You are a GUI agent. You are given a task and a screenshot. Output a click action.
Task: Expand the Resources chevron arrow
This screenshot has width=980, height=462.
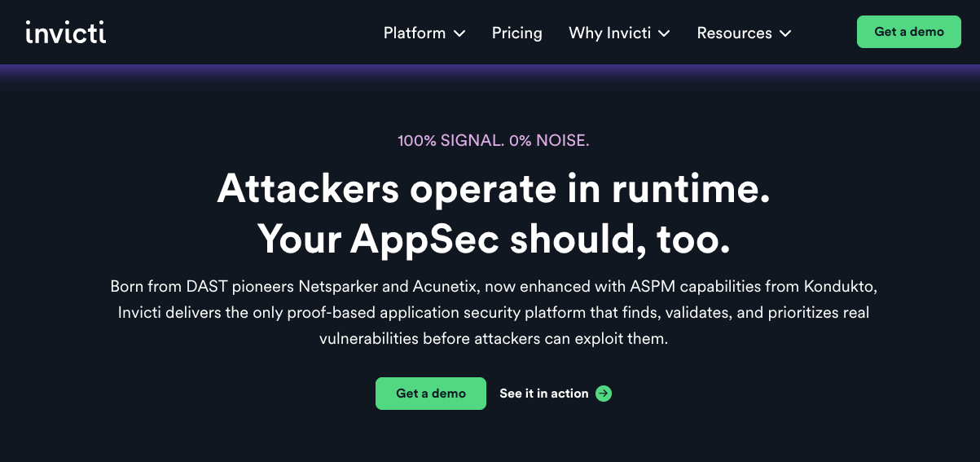785,33
